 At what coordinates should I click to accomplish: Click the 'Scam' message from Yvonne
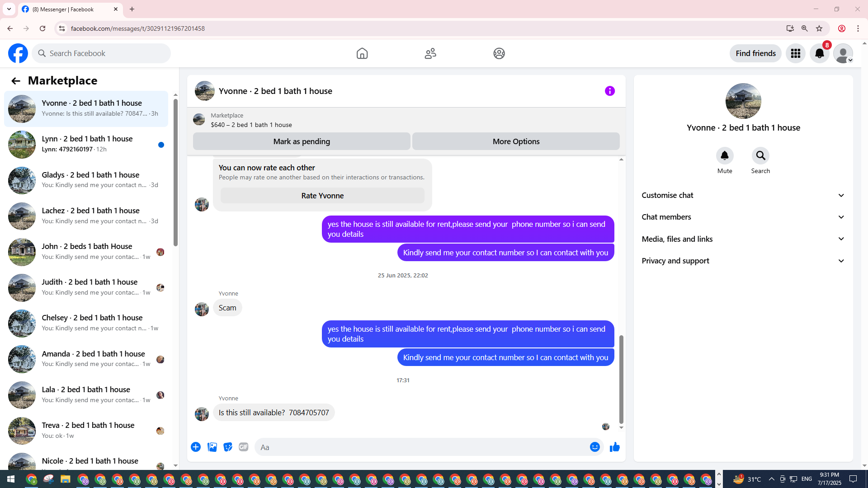pyautogui.click(x=227, y=308)
